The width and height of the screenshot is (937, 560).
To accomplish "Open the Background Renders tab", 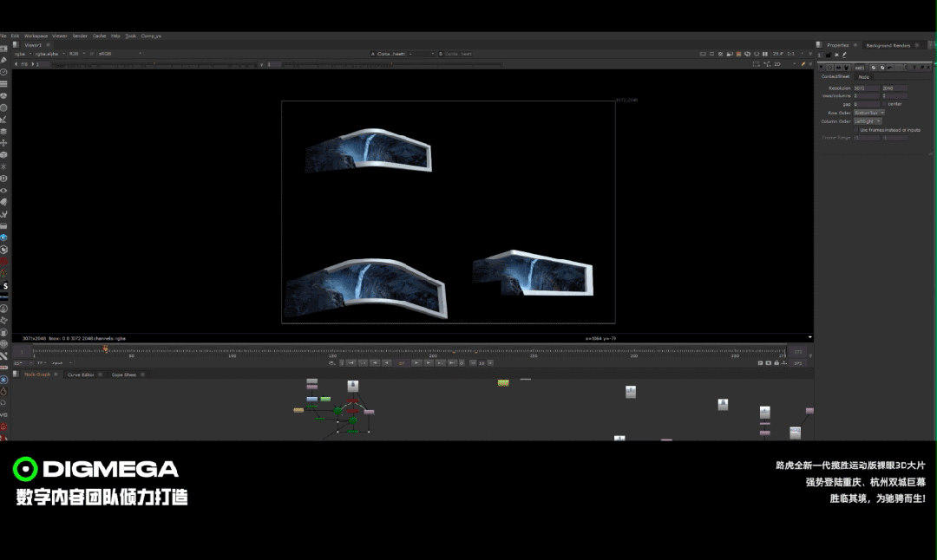I will [x=888, y=45].
